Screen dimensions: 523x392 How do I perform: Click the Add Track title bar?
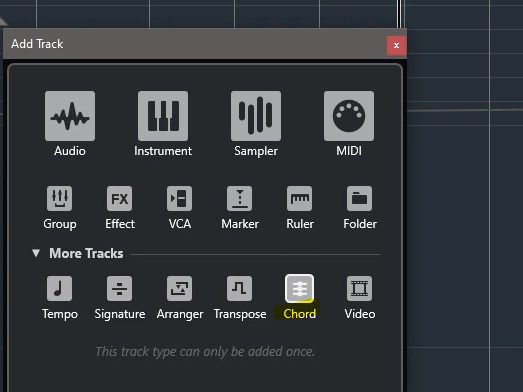[x=205, y=44]
